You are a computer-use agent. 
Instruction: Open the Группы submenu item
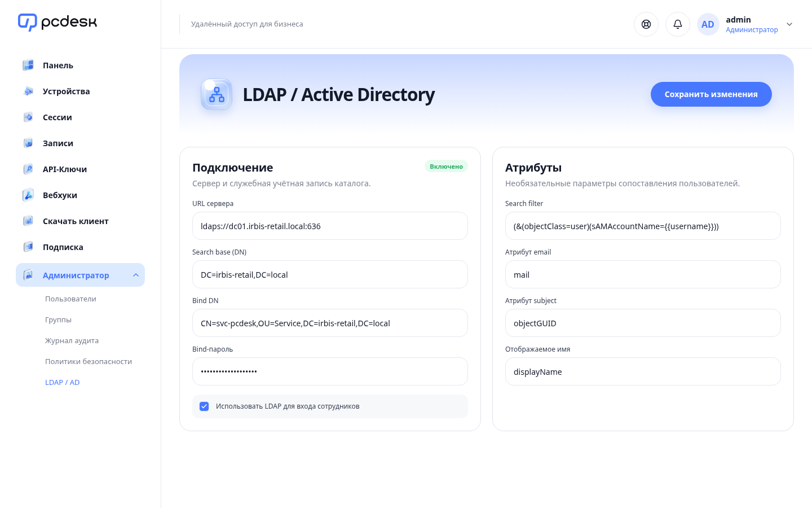[58, 320]
